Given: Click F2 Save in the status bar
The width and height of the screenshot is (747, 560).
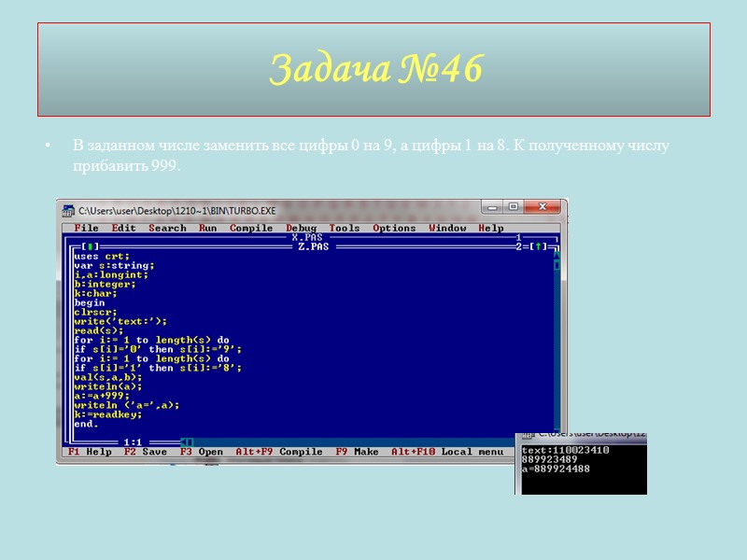Looking at the screenshot, I should click(x=146, y=452).
